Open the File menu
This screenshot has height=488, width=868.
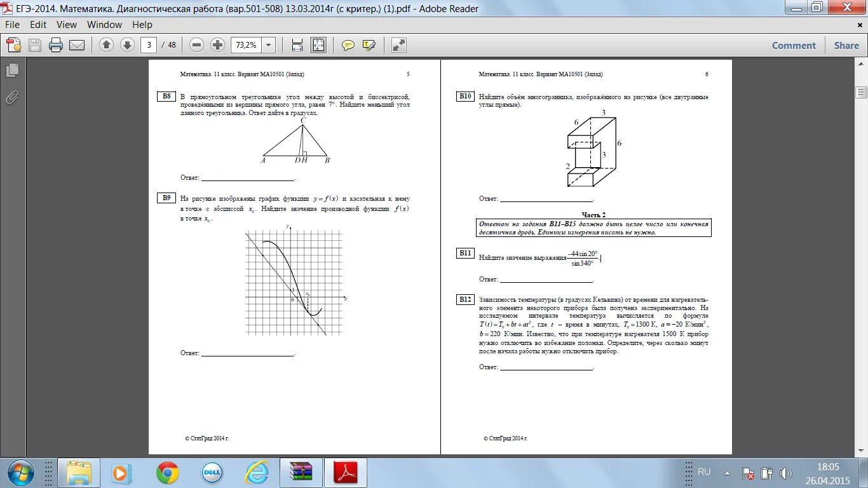(x=13, y=25)
